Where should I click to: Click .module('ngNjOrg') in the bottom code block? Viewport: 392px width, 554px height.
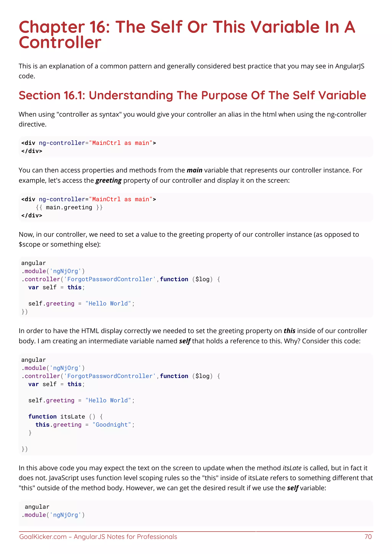(53, 515)
